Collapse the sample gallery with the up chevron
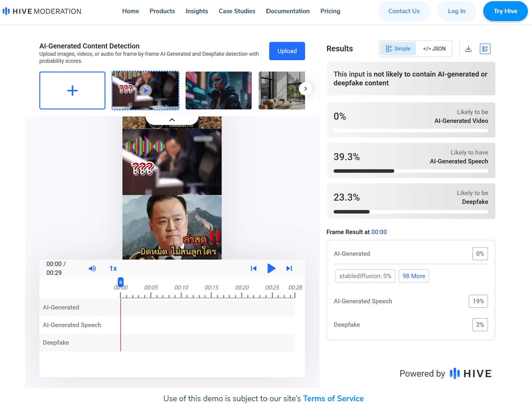The height and width of the screenshot is (413, 532). (172, 120)
